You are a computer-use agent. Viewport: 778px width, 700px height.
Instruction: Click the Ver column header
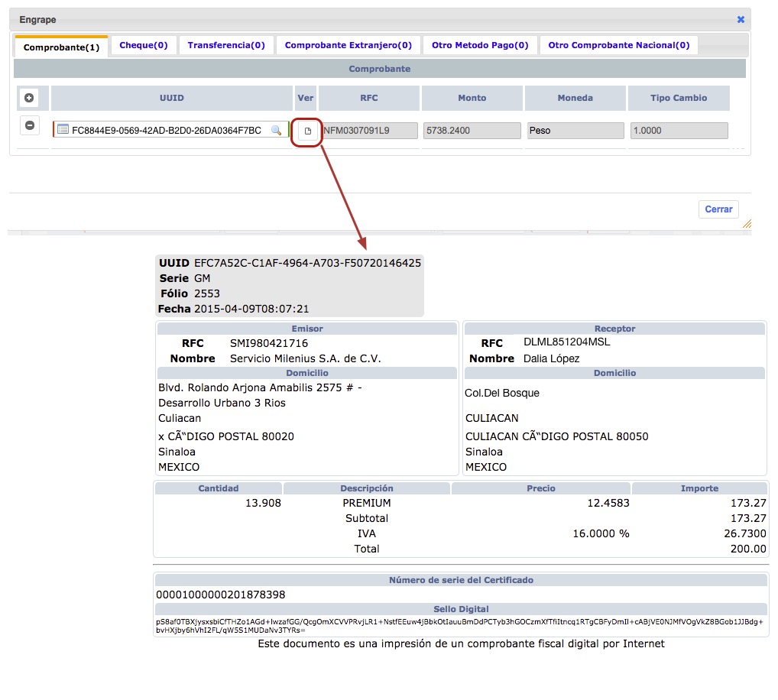tap(305, 98)
